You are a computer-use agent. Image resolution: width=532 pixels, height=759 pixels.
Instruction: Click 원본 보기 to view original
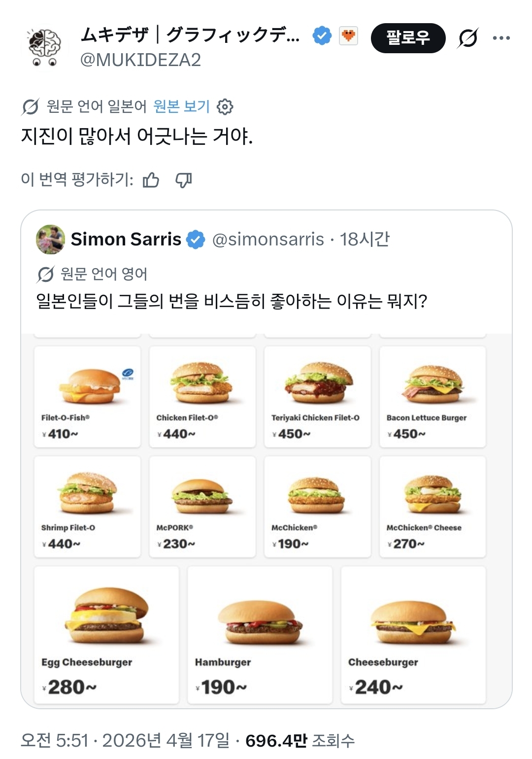point(181,106)
